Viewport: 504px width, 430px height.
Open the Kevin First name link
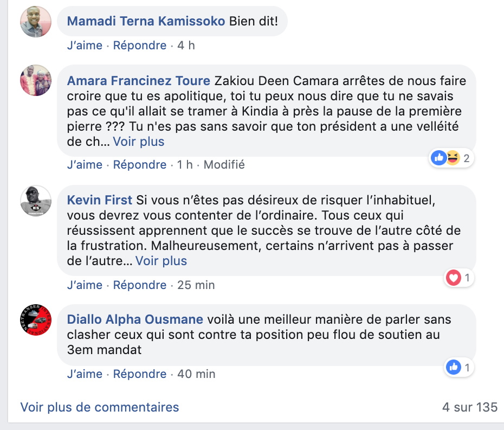tap(99, 200)
